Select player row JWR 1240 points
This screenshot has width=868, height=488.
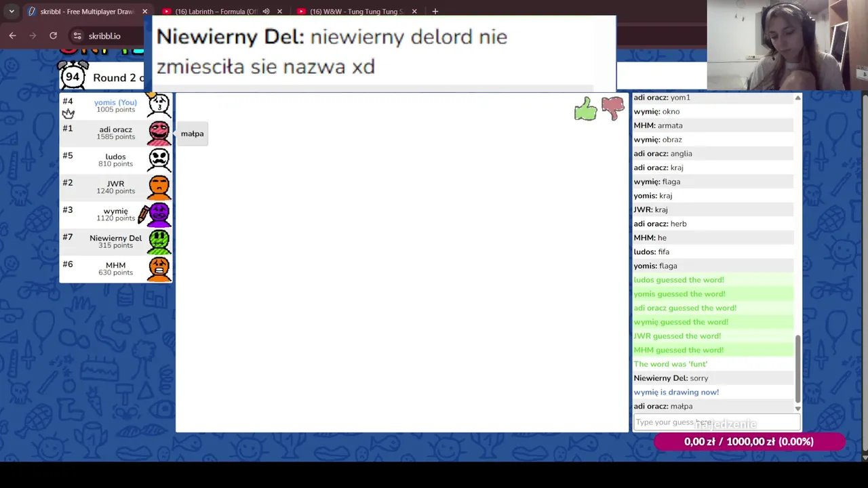coord(116,187)
